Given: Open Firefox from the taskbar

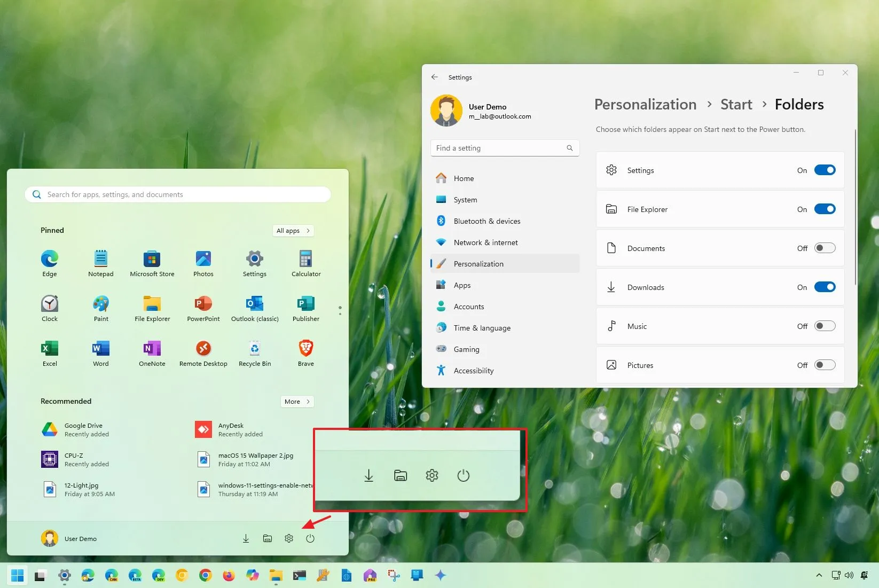Looking at the screenshot, I should click(x=229, y=575).
